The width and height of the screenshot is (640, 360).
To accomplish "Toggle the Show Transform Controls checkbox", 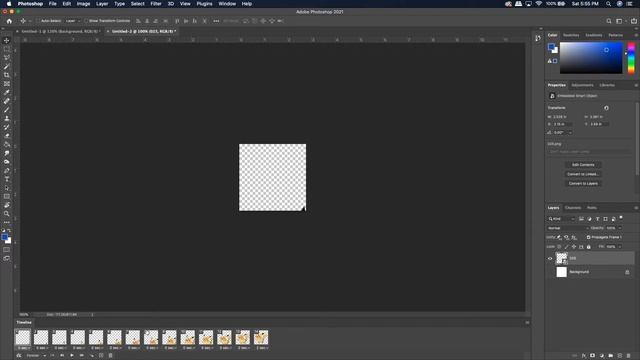I will pyautogui.click(x=86, y=21).
